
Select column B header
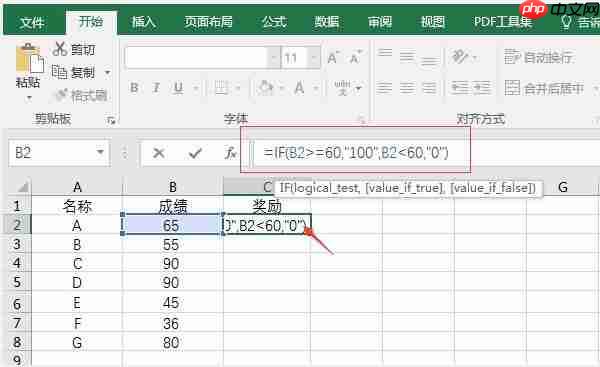click(x=173, y=187)
